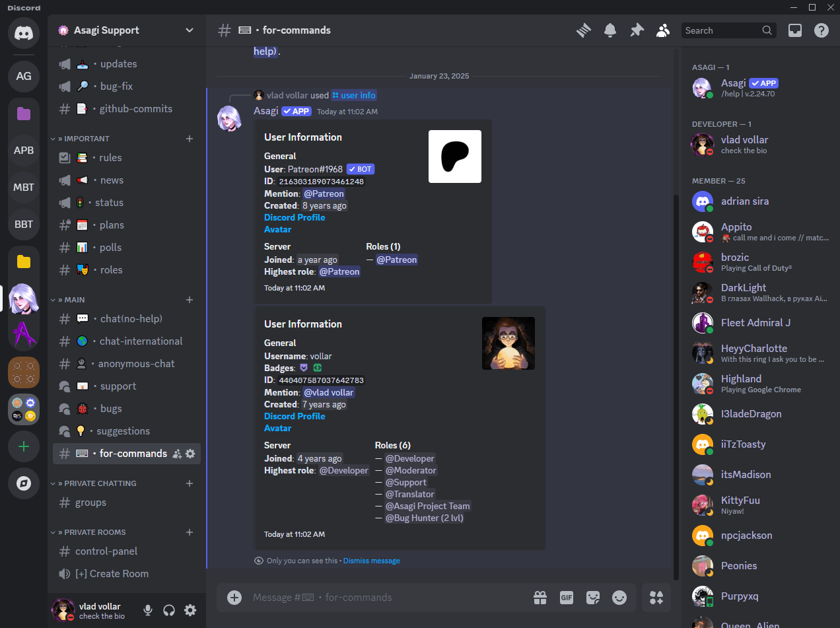Open vollar's Discord Profile link
840x628 pixels.
point(295,416)
